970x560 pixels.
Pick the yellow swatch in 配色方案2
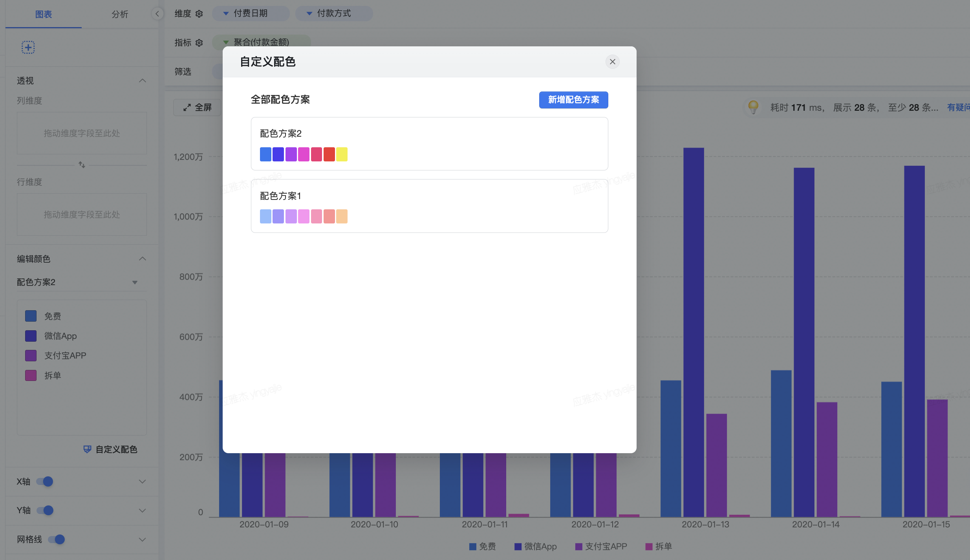[x=342, y=154]
